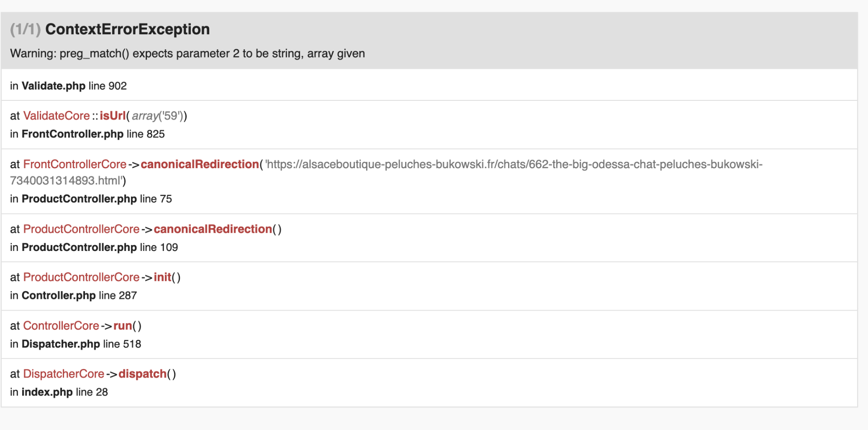Click FrontController.php line 825 entry

pyautogui.click(x=87, y=134)
